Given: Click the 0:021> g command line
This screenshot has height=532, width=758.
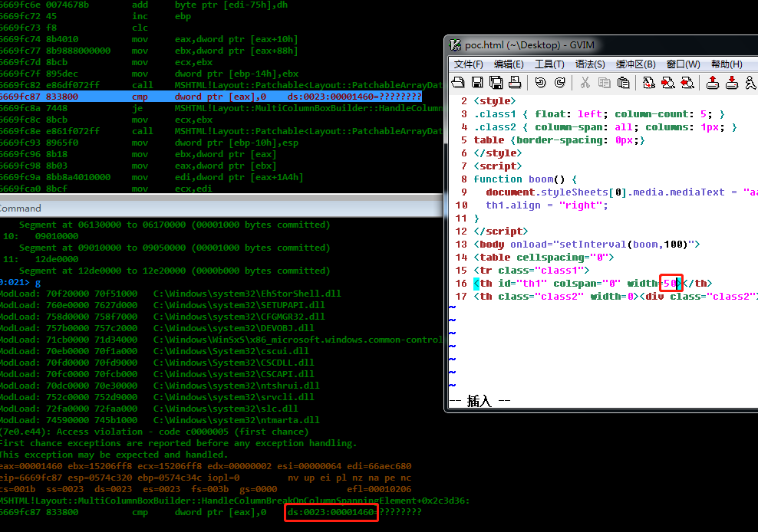Looking at the screenshot, I should pyautogui.click(x=20, y=282).
